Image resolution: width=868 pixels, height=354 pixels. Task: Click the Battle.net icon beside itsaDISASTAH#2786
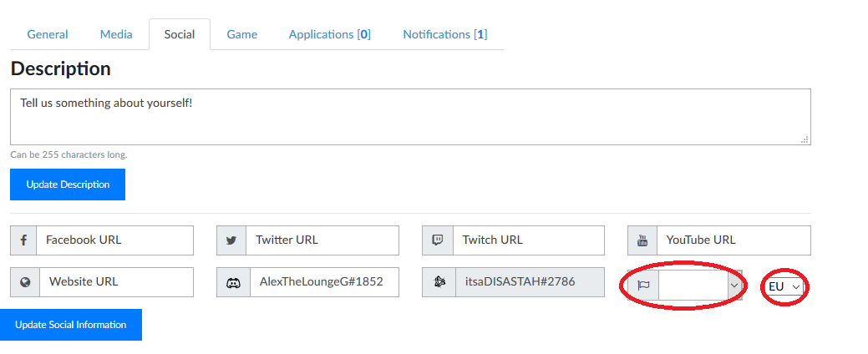(439, 282)
